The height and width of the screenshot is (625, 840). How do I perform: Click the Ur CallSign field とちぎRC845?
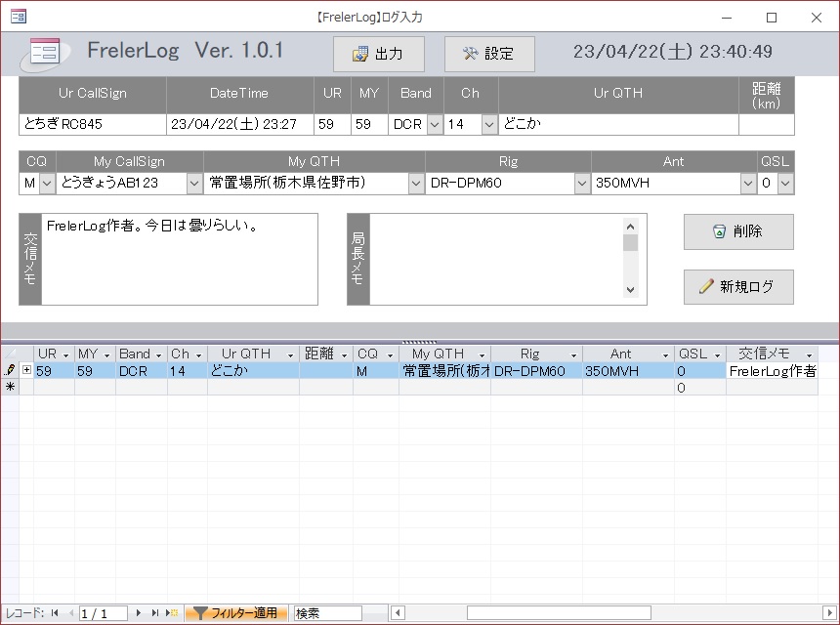click(93, 124)
